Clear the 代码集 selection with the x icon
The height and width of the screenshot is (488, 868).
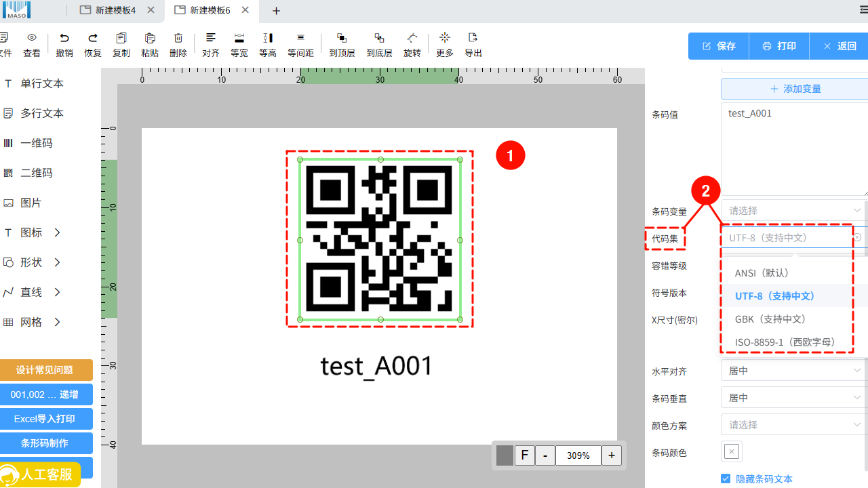pyautogui.click(x=857, y=237)
